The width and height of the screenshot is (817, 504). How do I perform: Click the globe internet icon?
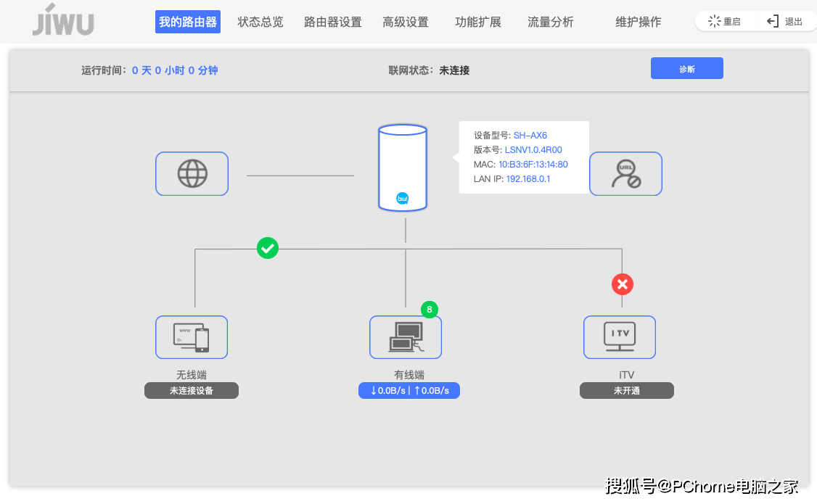(192, 173)
